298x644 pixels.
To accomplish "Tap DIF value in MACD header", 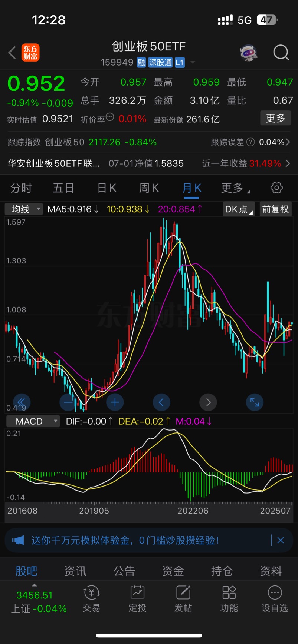I will tap(89, 421).
